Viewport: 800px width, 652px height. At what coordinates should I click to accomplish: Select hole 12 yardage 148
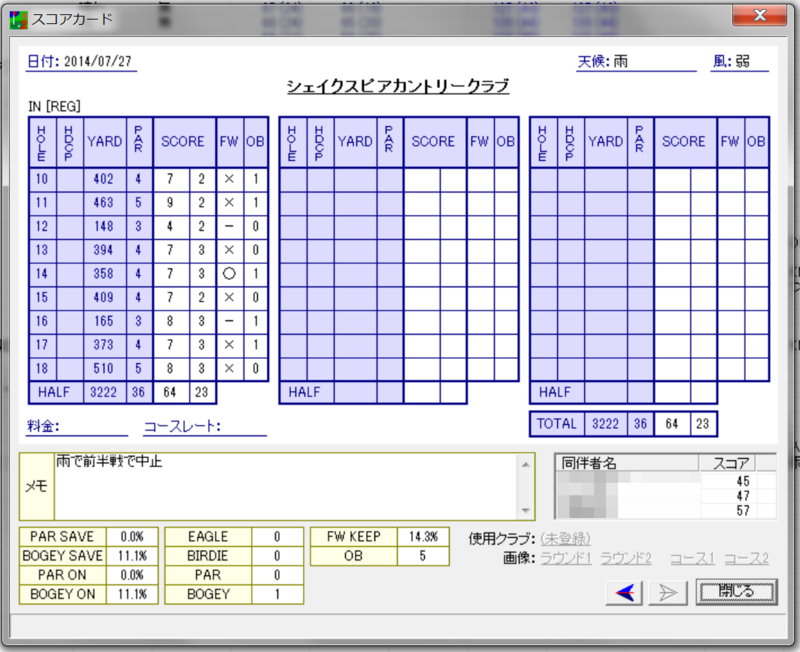point(105,227)
